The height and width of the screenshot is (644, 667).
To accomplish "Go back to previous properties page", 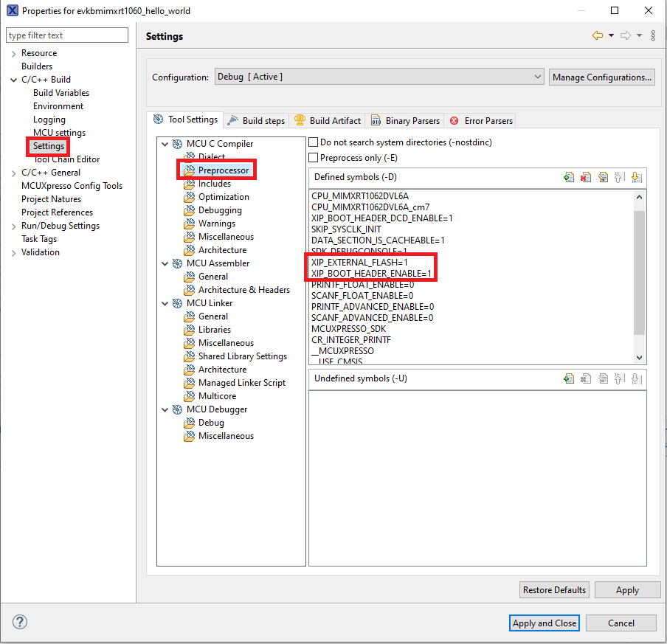I will (x=598, y=35).
